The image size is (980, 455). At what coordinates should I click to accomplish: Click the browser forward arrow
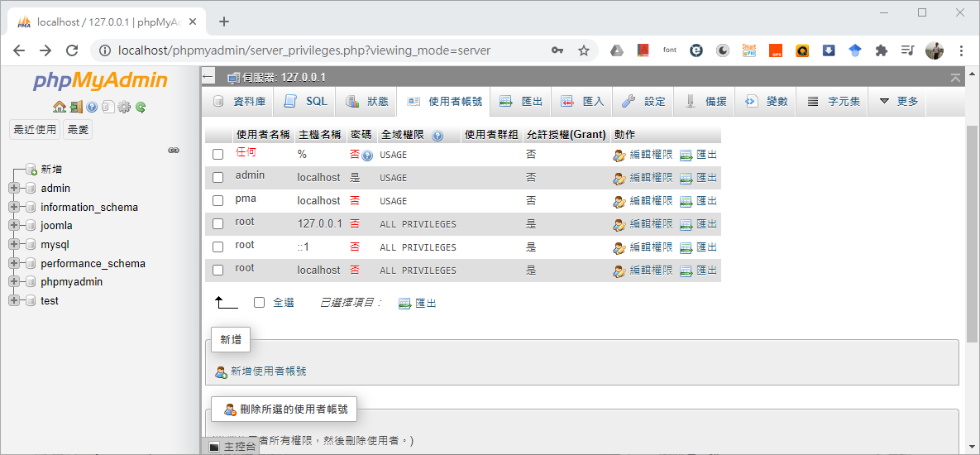pos(45,50)
